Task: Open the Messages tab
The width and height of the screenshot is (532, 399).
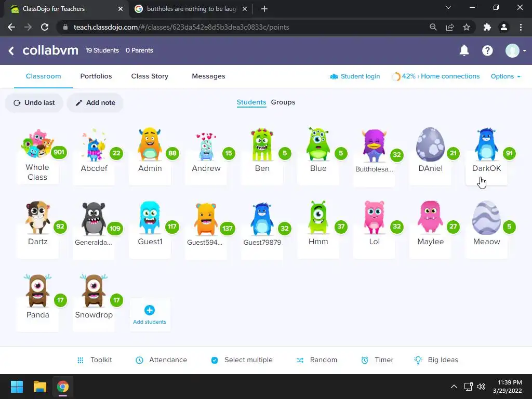Action: 208,76
